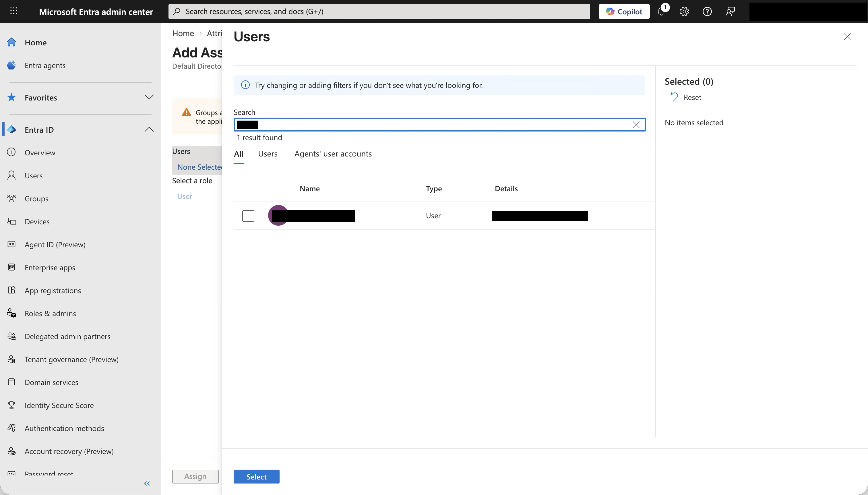Viewport: 868px width, 495px height.
Task: Click the user avatar in results
Action: coord(278,216)
